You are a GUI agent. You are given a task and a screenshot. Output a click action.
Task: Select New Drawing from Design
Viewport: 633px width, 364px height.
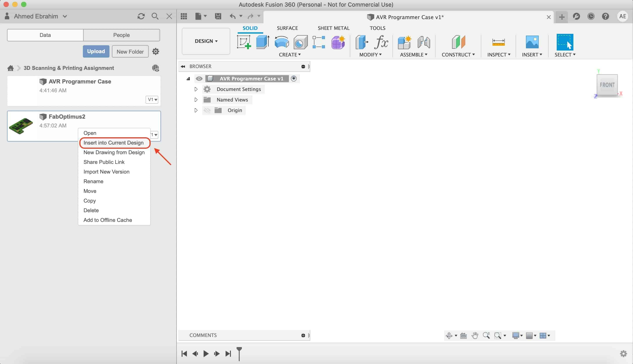point(114,152)
